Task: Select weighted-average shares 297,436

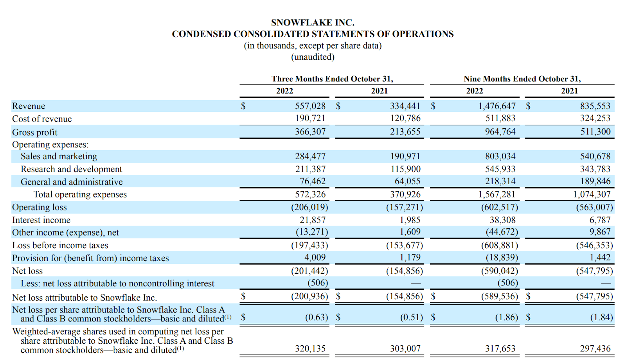Action: point(595,348)
